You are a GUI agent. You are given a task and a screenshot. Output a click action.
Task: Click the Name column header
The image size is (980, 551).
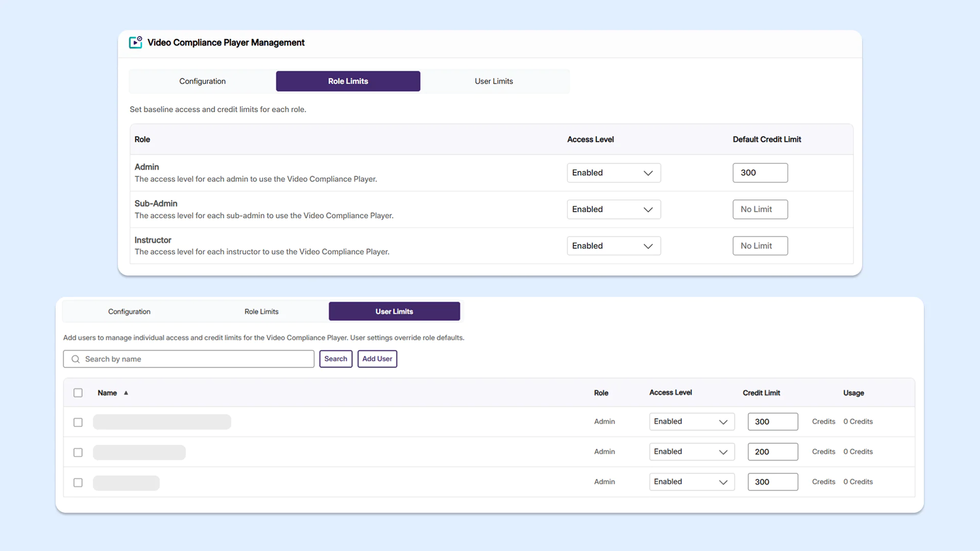[x=107, y=393]
